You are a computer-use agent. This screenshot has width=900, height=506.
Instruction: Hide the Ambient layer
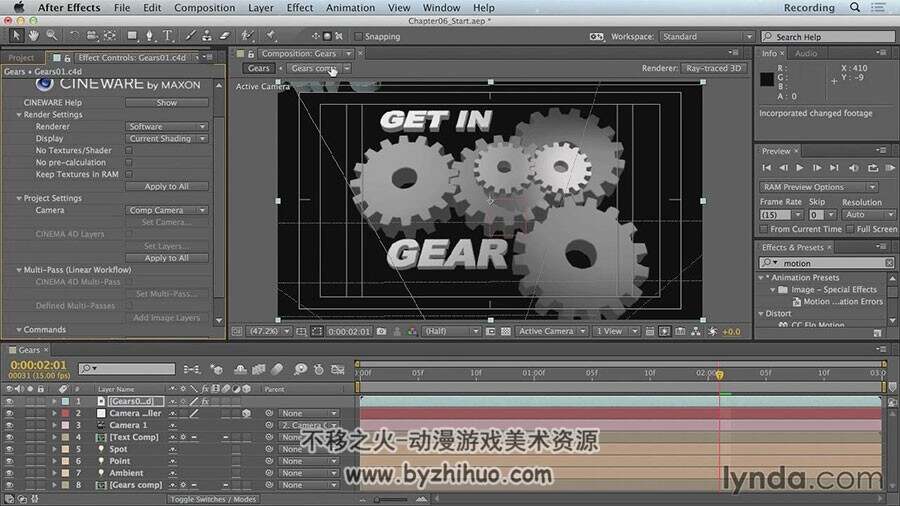9,473
